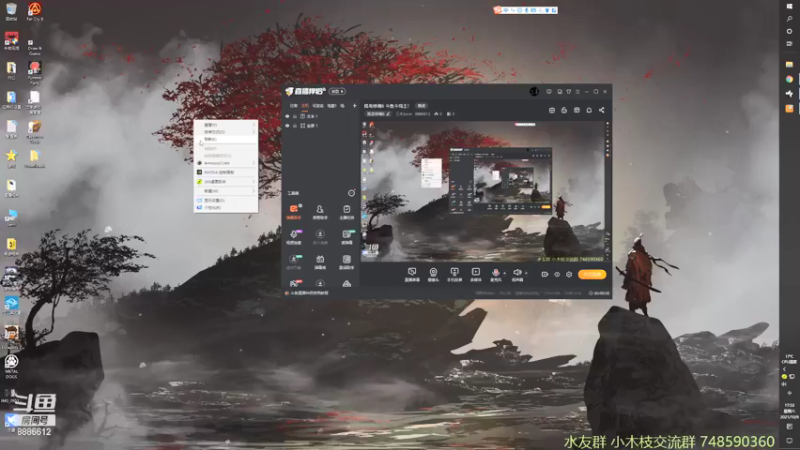Click the stream preview canvas
The image size is (800, 450).
[x=483, y=191]
